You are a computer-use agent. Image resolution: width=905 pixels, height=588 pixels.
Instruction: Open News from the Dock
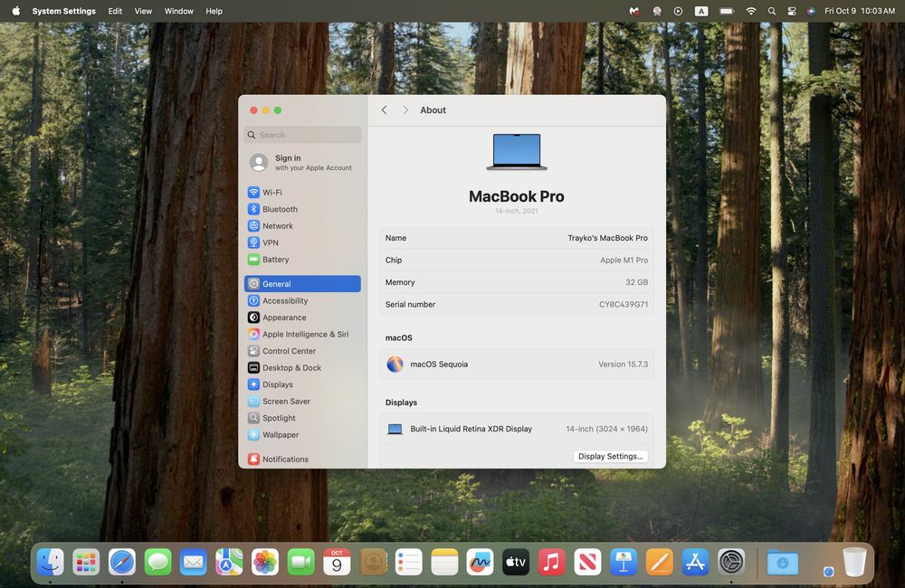click(587, 562)
